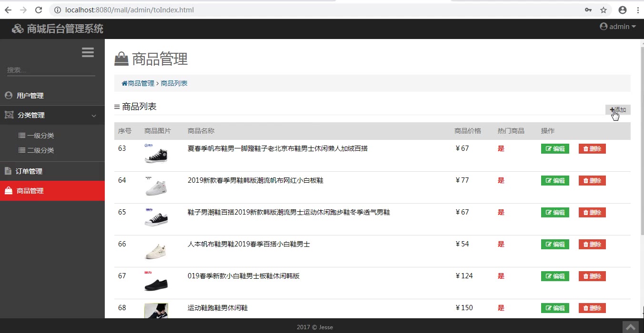
Task: Click the shopping bag icon beside 商品管理 heading
Action: [121, 59]
